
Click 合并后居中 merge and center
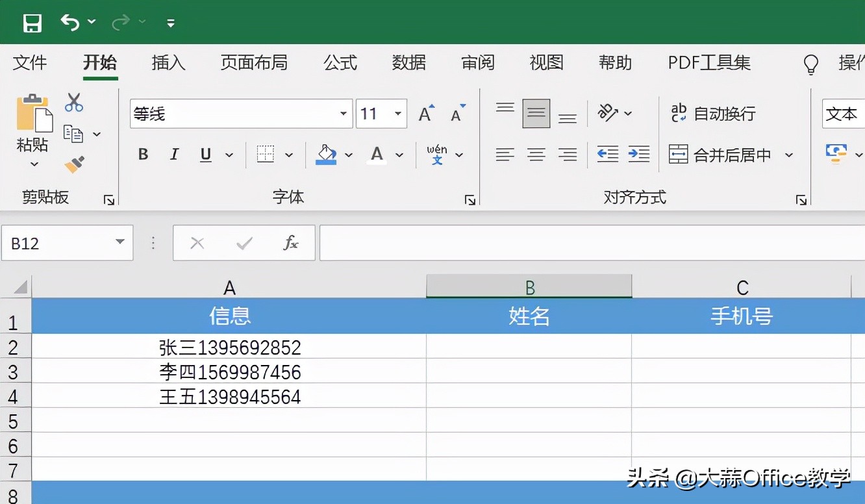tap(720, 155)
